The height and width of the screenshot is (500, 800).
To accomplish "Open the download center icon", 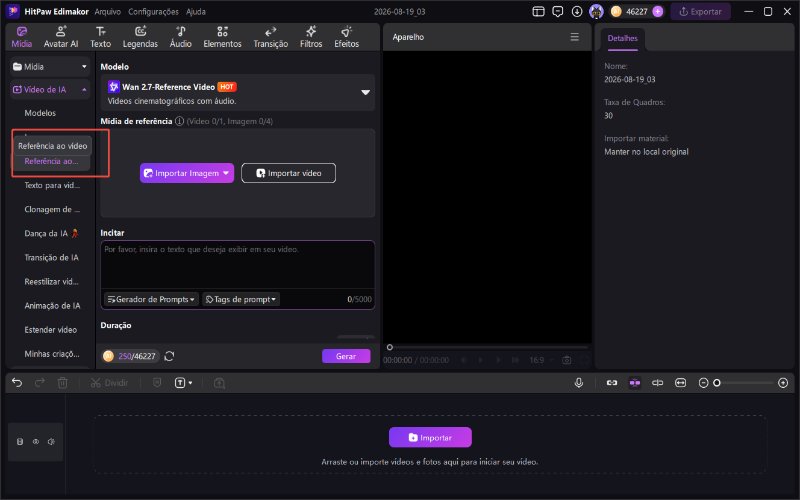I will tap(577, 11).
